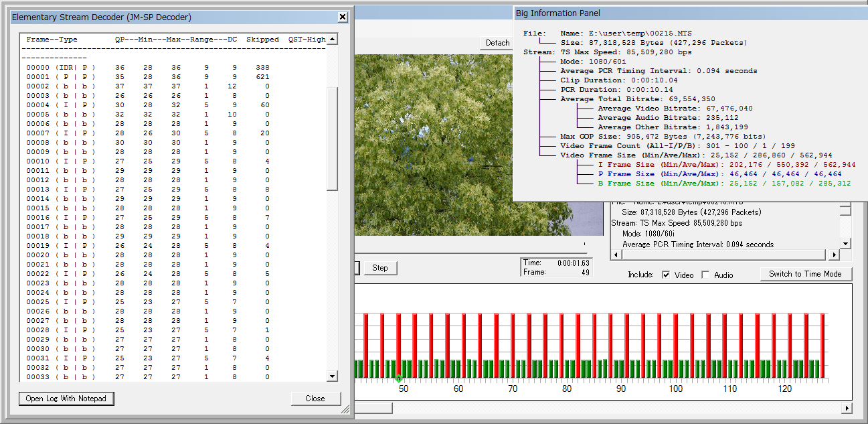Click the decoder log vertical scrollbar thumb
The height and width of the screenshot is (424, 868).
point(332,137)
